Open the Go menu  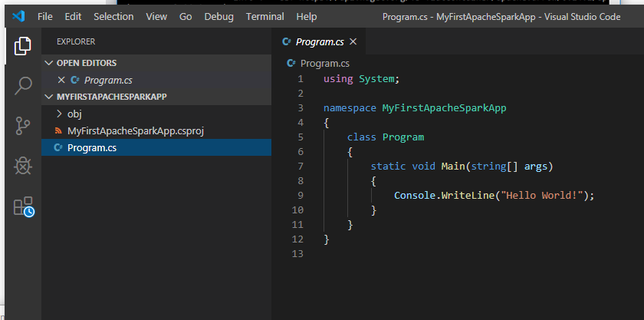point(186,16)
